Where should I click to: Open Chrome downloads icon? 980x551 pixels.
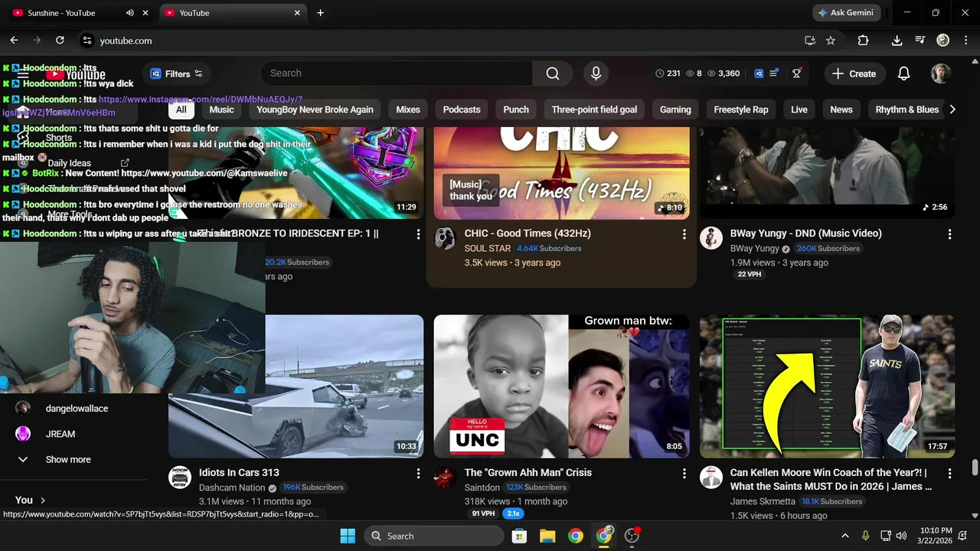coord(897,41)
